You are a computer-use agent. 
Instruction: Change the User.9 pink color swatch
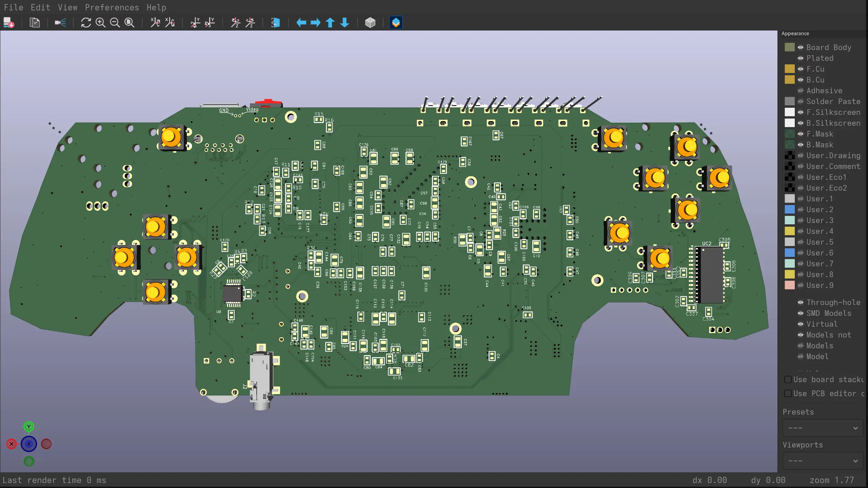point(790,285)
